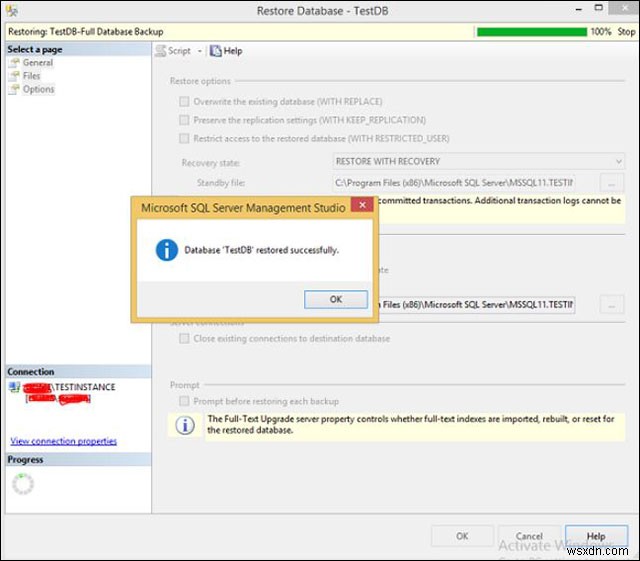This screenshot has width=640, height=561.
Task: Click the Help book icon in toolbar
Action: 216,51
